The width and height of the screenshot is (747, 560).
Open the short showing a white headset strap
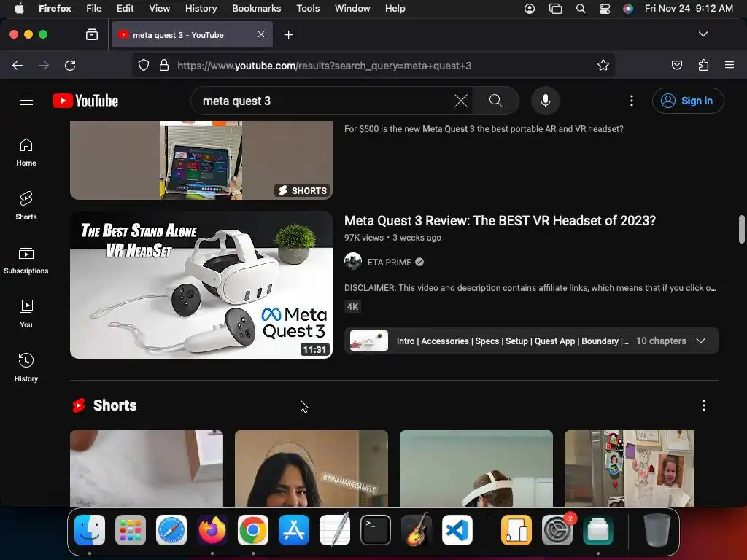(x=476, y=469)
